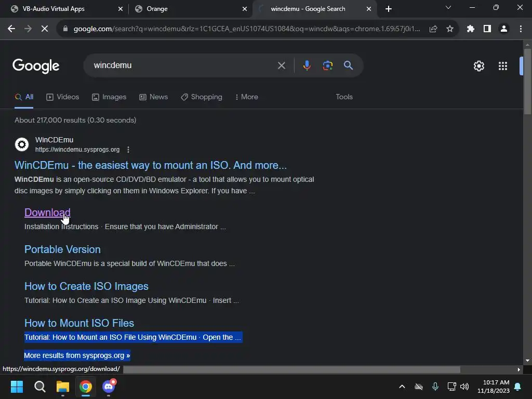This screenshot has height=399, width=532.
Task: Open File Explorer from the taskbar
Action: (x=63, y=387)
